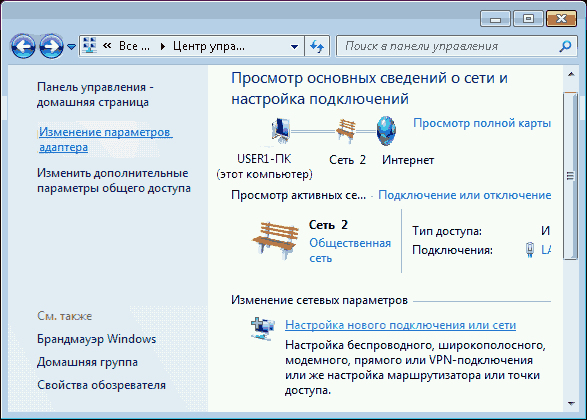Click the bold 'Сеть 2' network name
The image size is (587, 420).
(x=328, y=225)
